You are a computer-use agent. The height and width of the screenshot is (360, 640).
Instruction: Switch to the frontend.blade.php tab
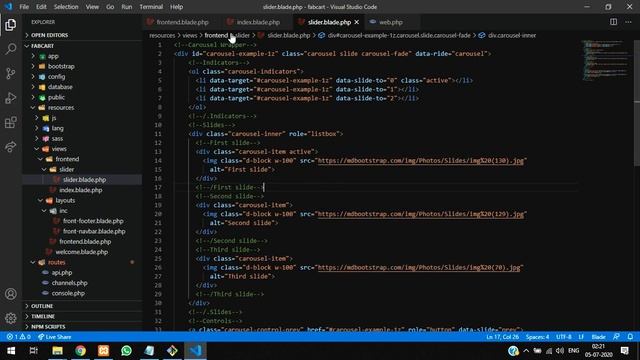[x=182, y=22]
